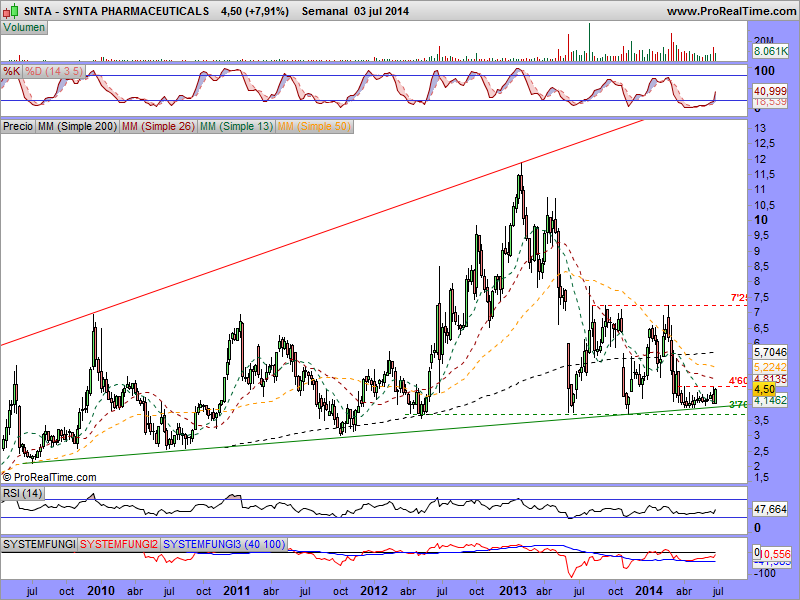Click the '2014' year label on time axis
Image resolution: width=800 pixels, height=600 pixels.
point(648,591)
